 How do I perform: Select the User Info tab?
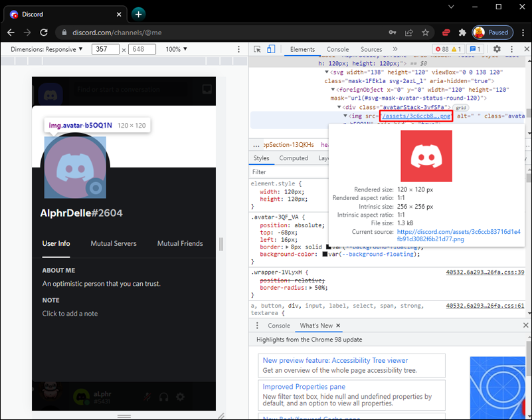click(x=56, y=243)
